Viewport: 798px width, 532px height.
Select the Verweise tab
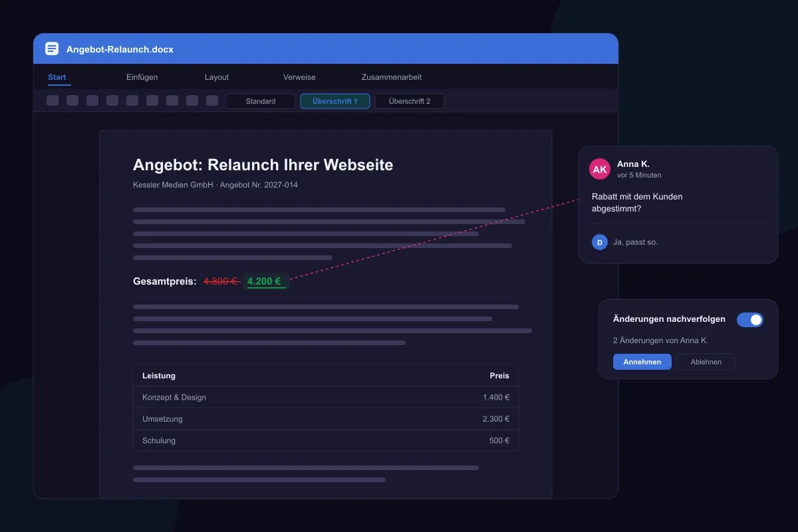(x=299, y=77)
